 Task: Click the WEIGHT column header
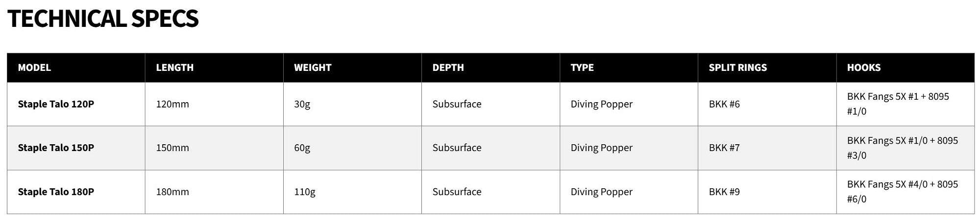tap(313, 67)
